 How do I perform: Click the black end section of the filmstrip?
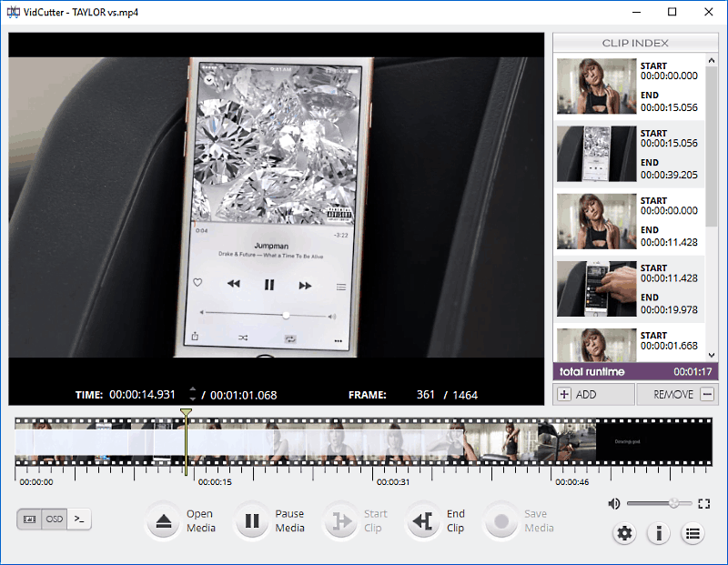click(x=653, y=441)
